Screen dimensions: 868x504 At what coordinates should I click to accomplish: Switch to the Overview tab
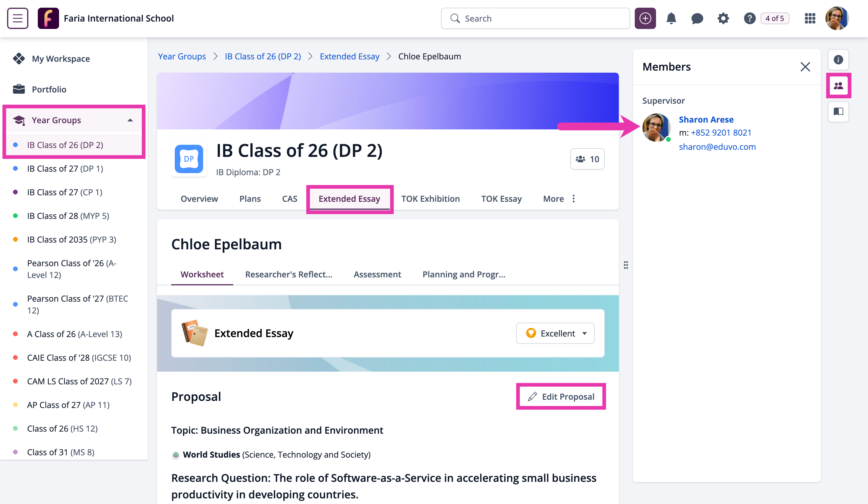click(199, 199)
